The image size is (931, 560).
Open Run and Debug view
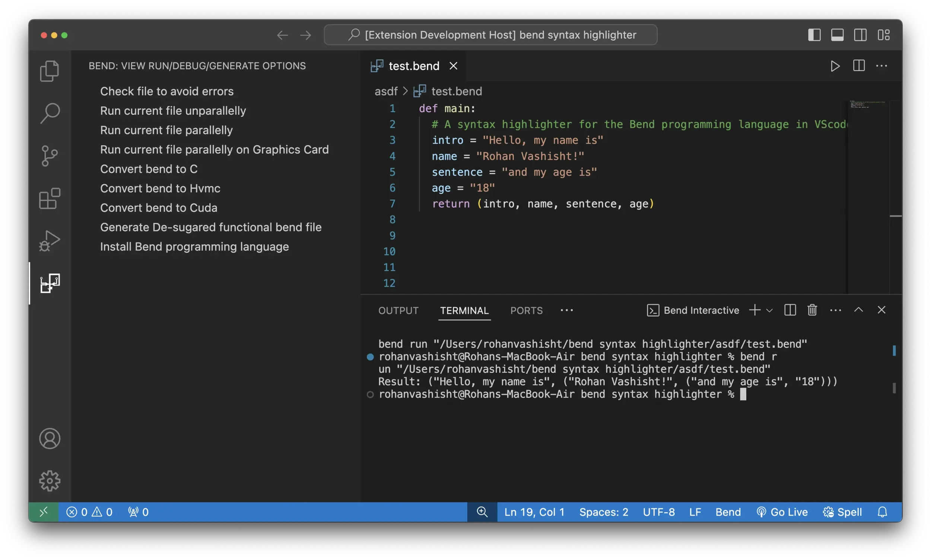tap(50, 241)
